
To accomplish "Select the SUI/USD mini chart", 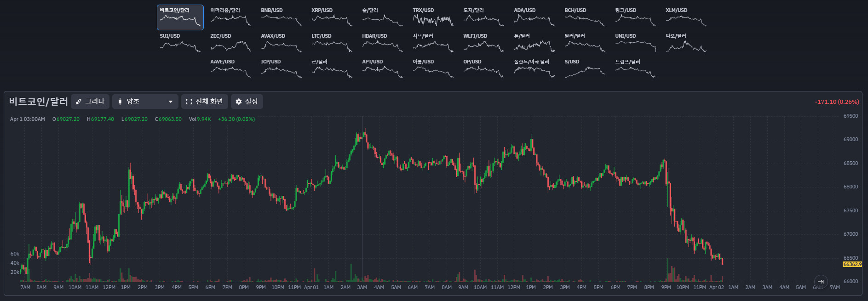I will pyautogui.click(x=180, y=43).
